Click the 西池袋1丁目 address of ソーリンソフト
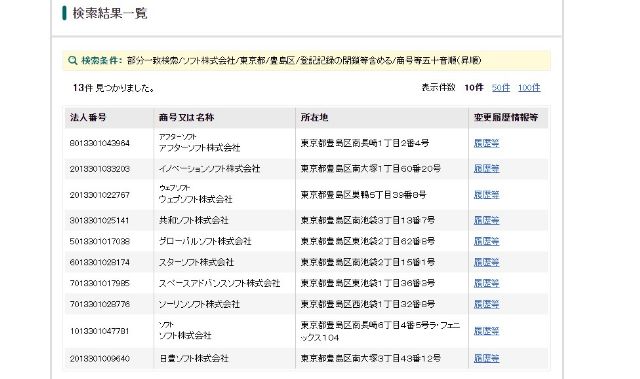Screen dimensions: 640x379 368,304
